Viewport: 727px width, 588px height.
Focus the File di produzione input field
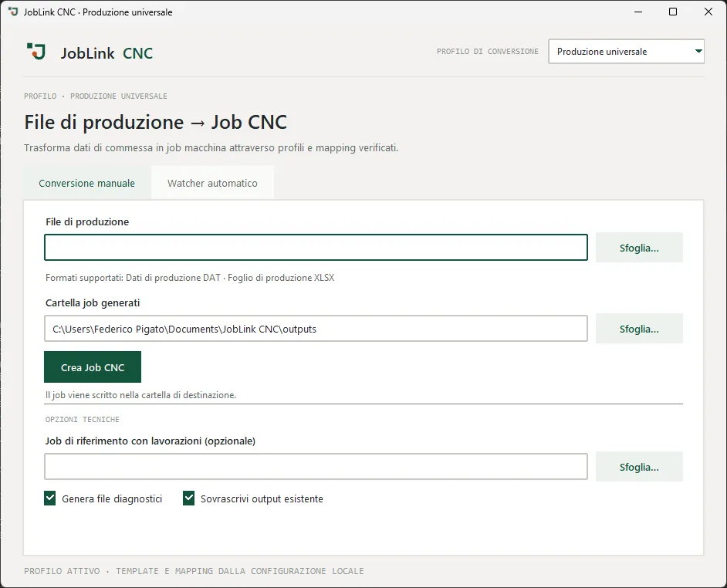(x=316, y=247)
